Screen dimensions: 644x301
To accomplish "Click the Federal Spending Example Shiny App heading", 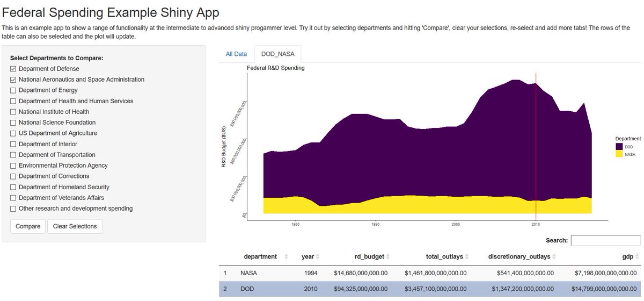I will tap(111, 12).
